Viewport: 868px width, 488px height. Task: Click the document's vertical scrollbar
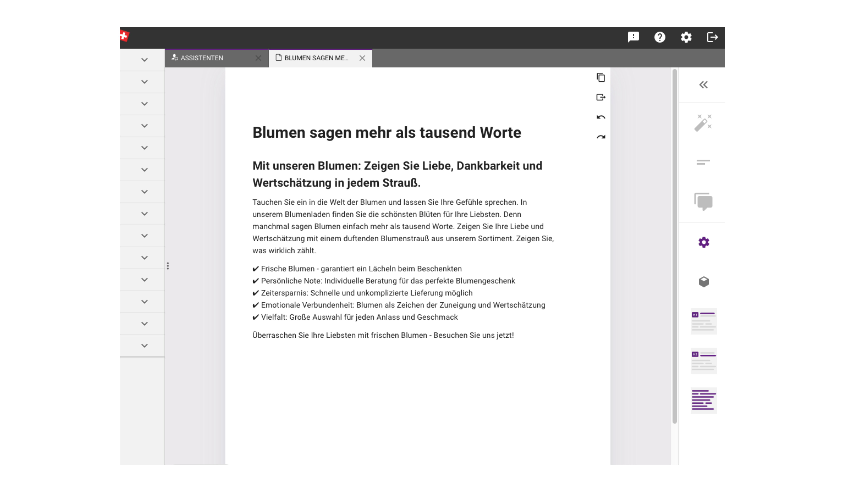tap(674, 246)
